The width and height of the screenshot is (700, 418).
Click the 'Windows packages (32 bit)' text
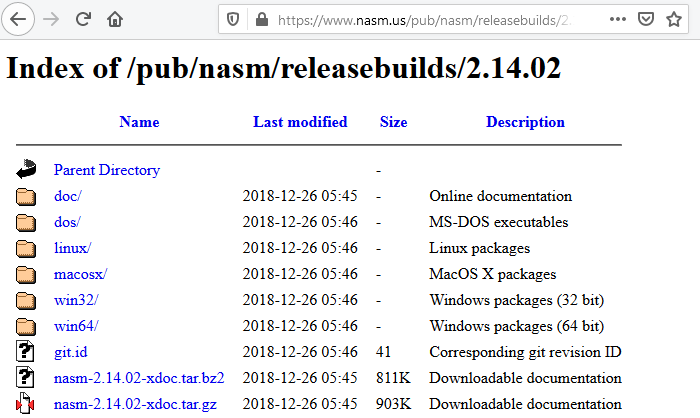517,300
